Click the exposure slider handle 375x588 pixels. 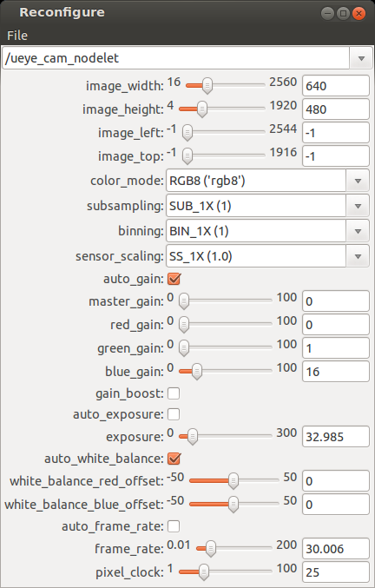tap(193, 437)
